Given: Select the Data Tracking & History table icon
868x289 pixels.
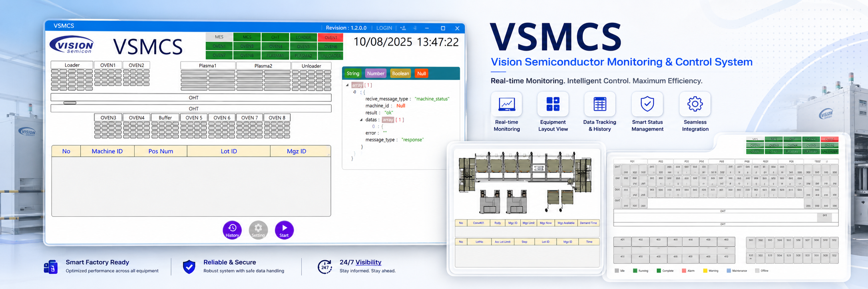Looking at the screenshot, I should [x=599, y=104].
